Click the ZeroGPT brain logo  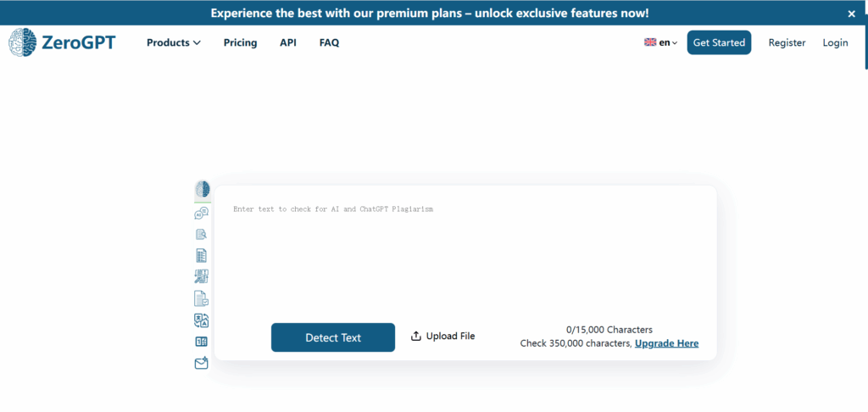23,42
